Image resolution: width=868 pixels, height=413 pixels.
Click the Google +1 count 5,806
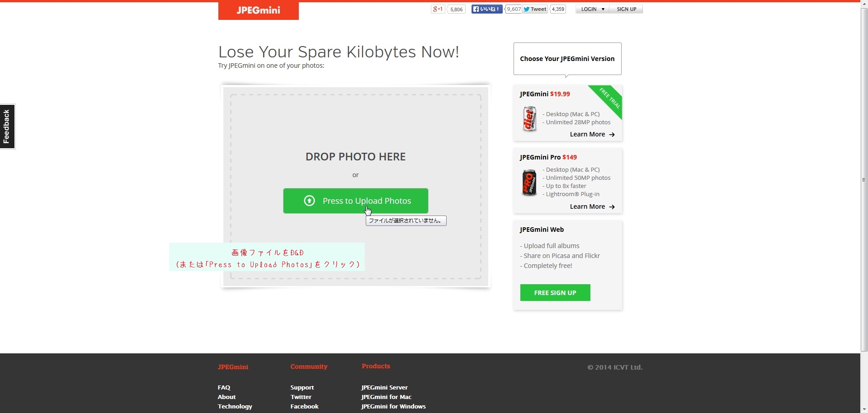457,9
